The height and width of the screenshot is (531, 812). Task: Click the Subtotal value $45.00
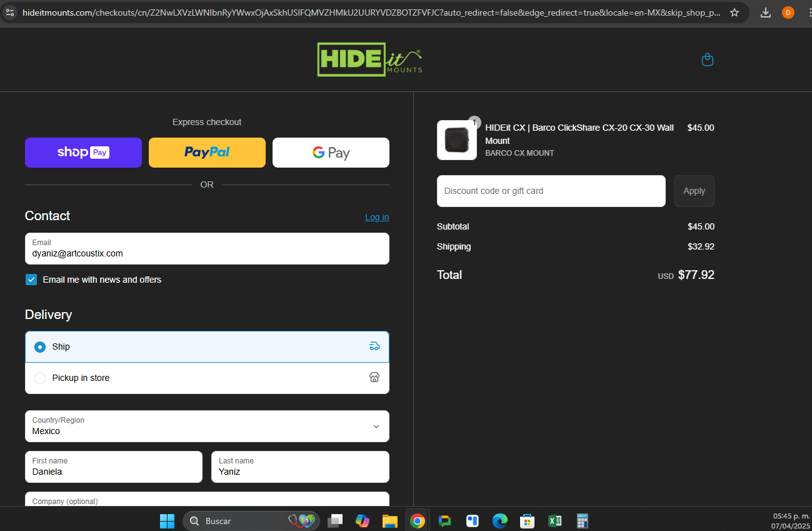point(701,226)
